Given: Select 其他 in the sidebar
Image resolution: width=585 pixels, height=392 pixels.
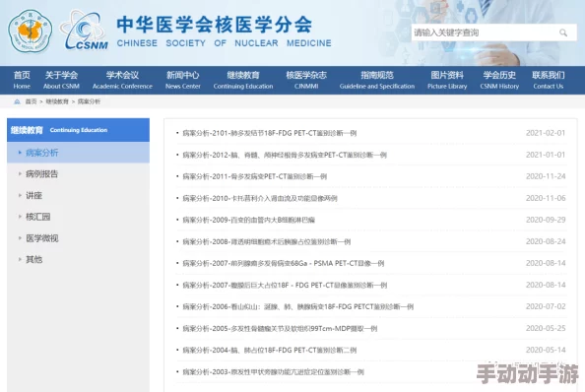Looking at the screenshot, I should 79,260.
